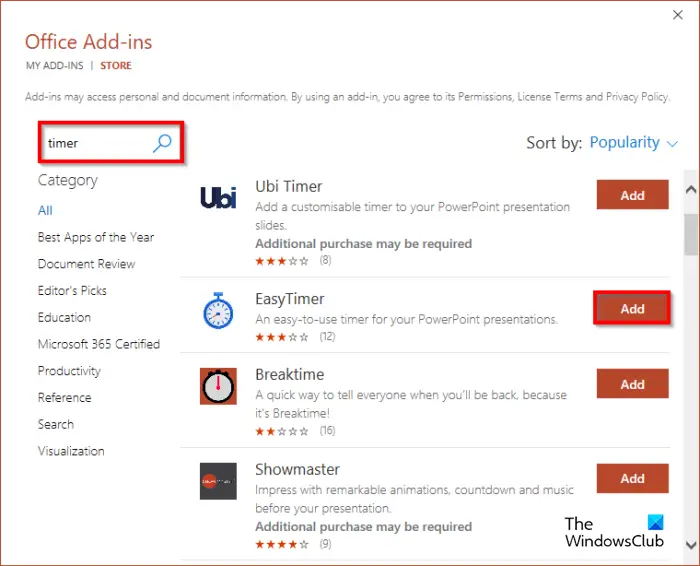Add the Showmaster add-in
Image resolution: width=700 pixels, height=566 pixels.
tap(633, 478)
